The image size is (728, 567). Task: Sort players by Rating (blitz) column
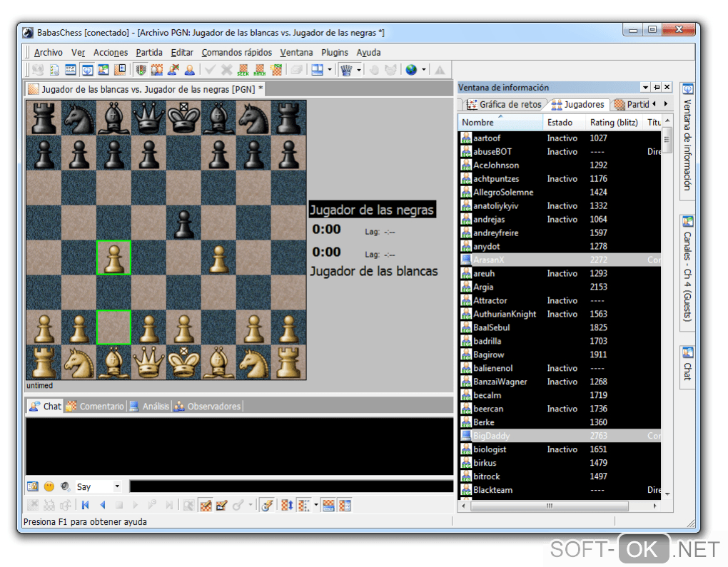(x=614, y=123)
